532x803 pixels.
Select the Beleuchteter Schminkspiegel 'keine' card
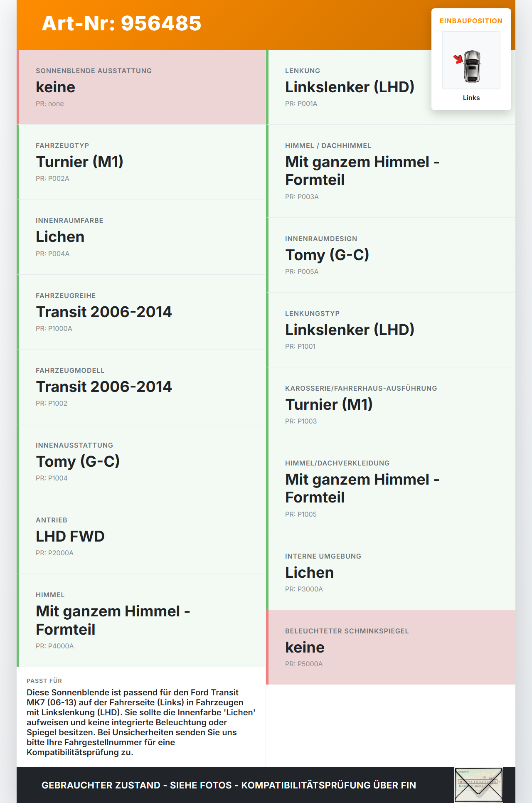[x=391, y=648]
